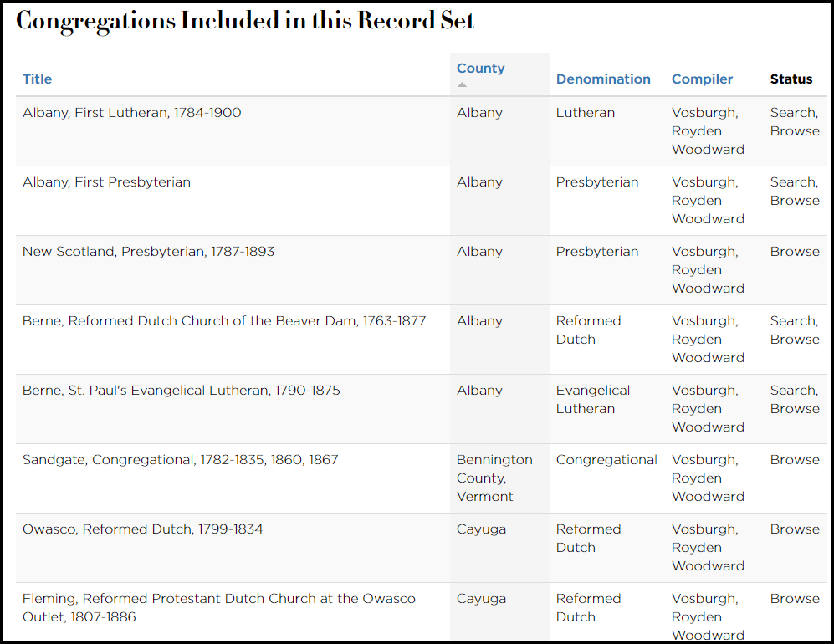Click Search status for Albany First Lutheran
Viewport: 834px width, 644px height.
click(x=792, y=113)
